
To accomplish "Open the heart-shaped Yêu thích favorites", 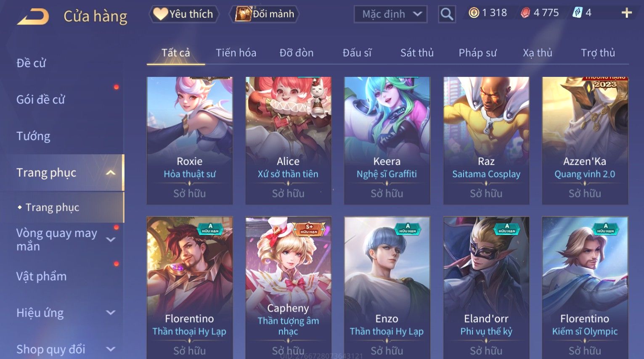I will 184,14.
